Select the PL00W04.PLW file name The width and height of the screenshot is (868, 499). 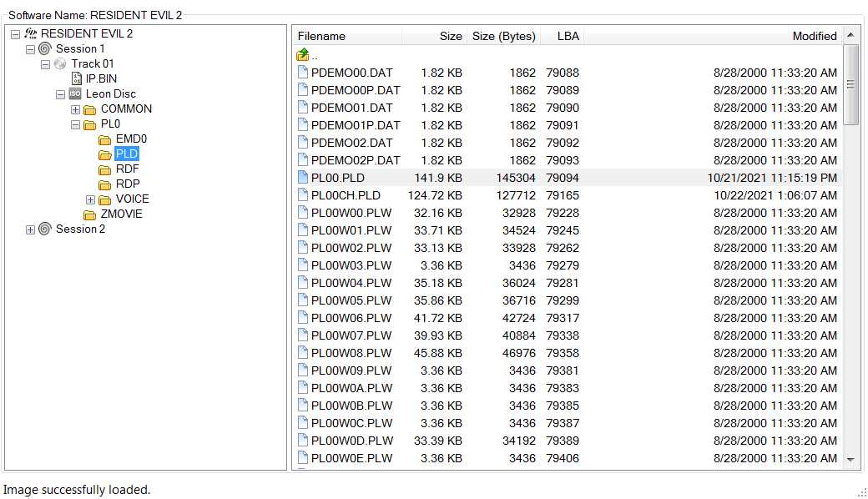pos(351,283)
